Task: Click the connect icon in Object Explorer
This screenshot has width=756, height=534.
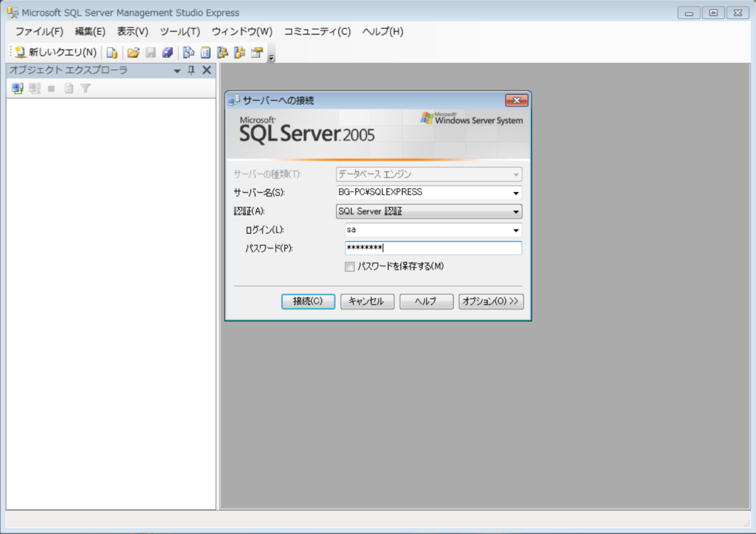Action: click(18, 89)
